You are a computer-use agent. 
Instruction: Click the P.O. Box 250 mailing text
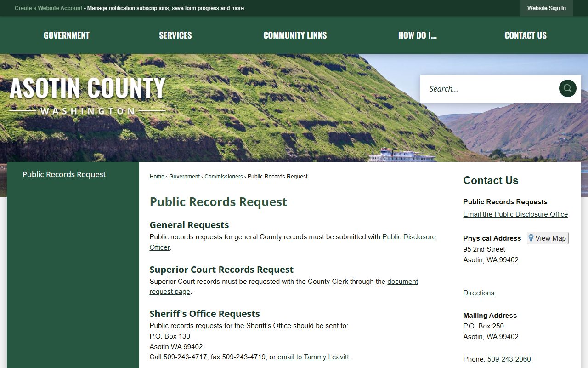pyautogui.click(x=484, y=326)
